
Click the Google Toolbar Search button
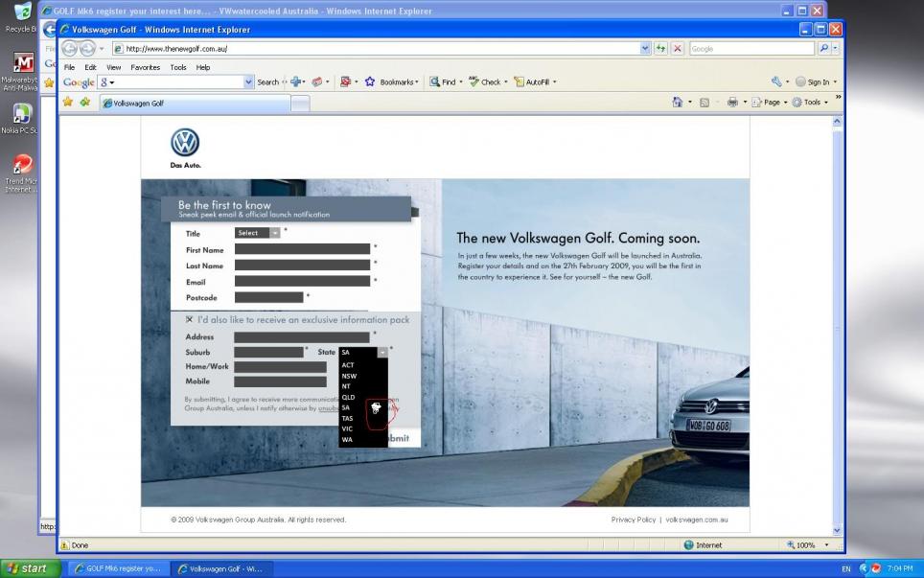267,81
